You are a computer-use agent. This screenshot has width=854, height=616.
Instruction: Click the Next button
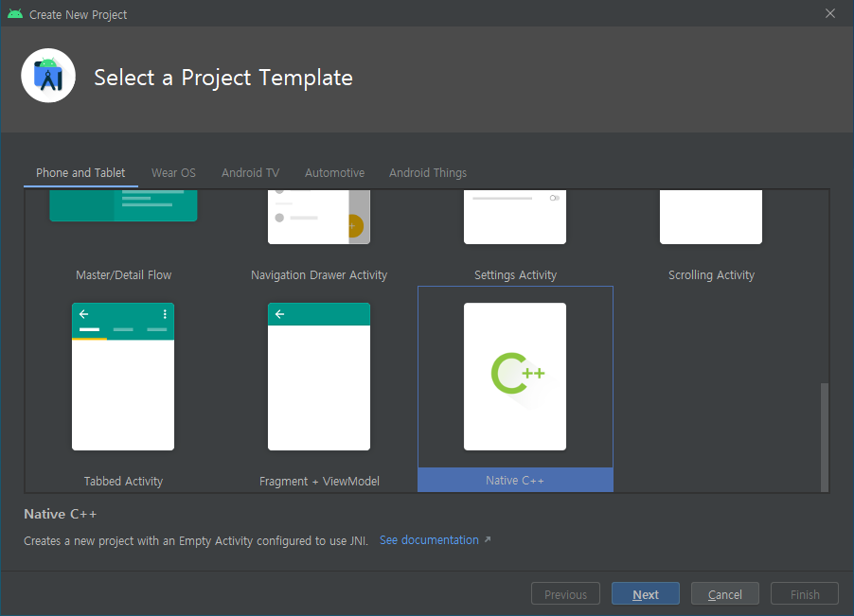646,593
